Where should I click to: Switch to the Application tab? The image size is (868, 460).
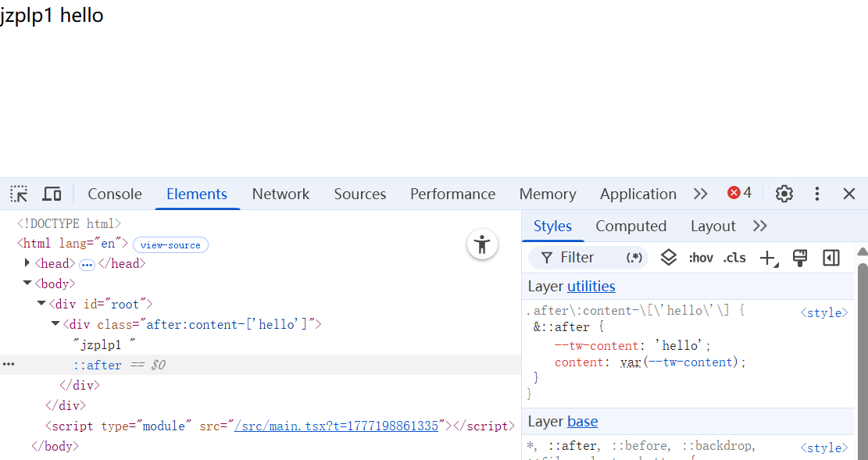click(x=638, y=194)
